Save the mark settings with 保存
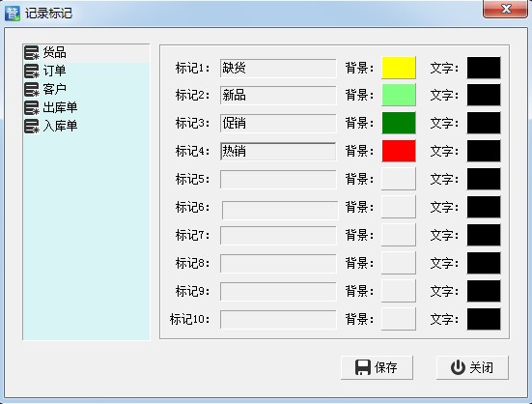 pyautogui.click(x=377, y=367)
